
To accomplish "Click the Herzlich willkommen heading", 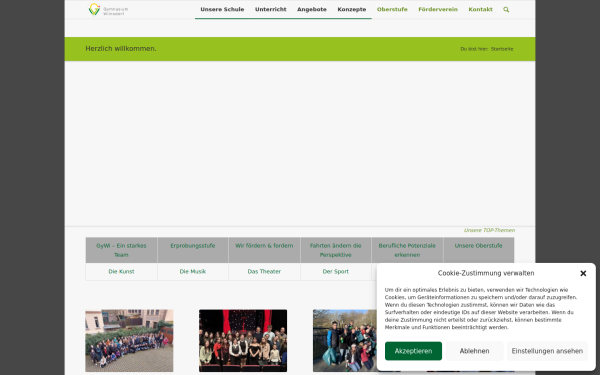I will [x=121, y=49].
